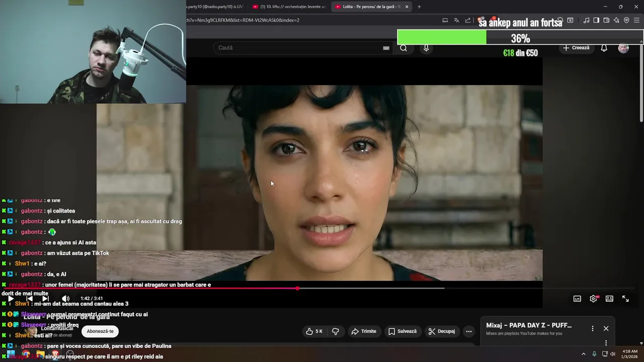This screenshot has height=362, width=644.
Task: Mute the video volume speaker icon
Action: 65,299
